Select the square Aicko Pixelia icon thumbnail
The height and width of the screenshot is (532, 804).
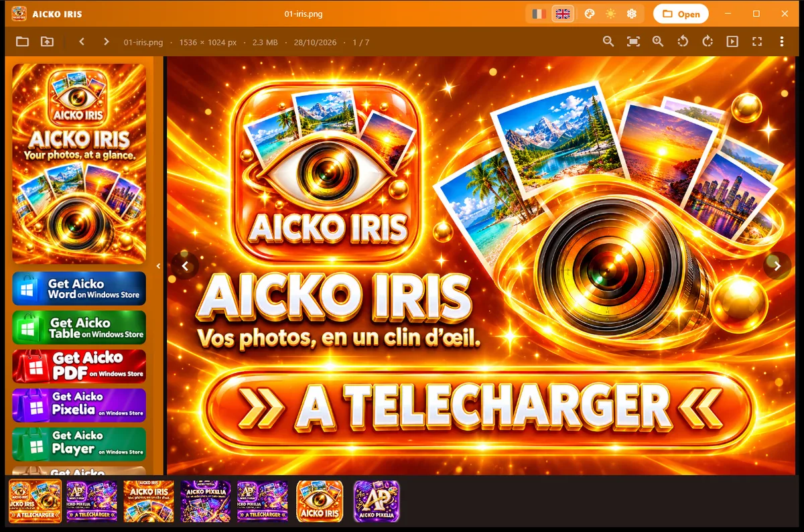coord(377,501)
